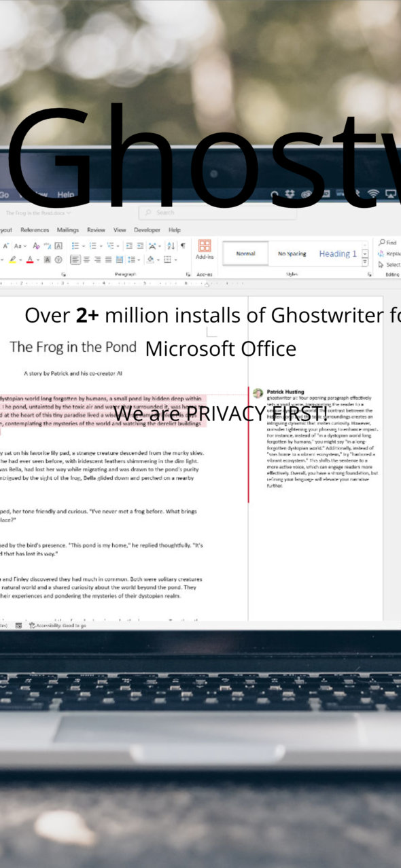Decrease paragraph indent

[x=129, y=246]
